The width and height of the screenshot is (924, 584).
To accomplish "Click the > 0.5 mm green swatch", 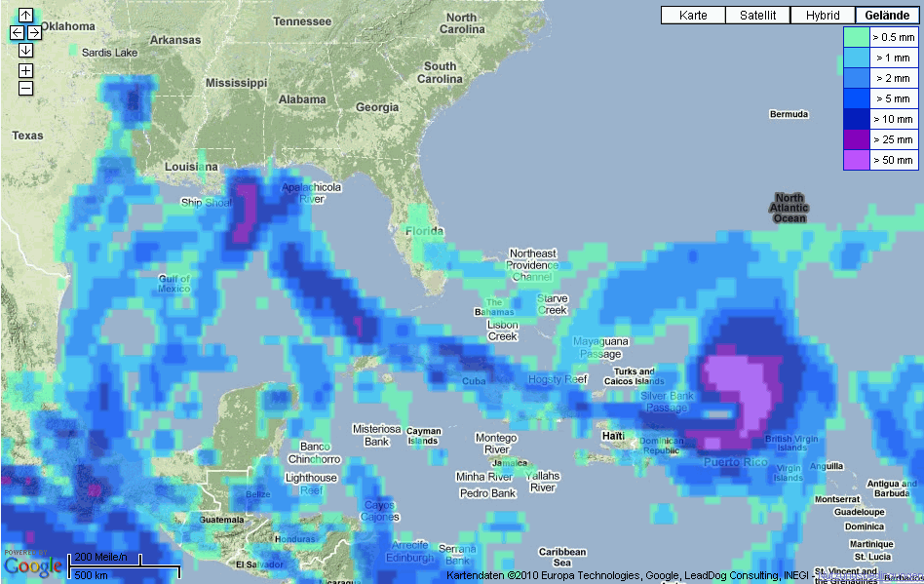I will 856,37.
